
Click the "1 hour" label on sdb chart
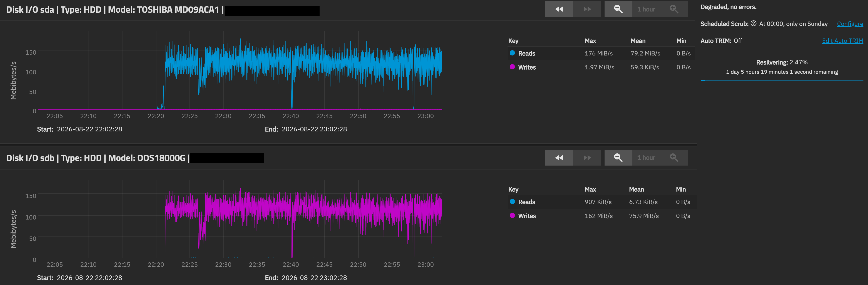coord(646,158)
